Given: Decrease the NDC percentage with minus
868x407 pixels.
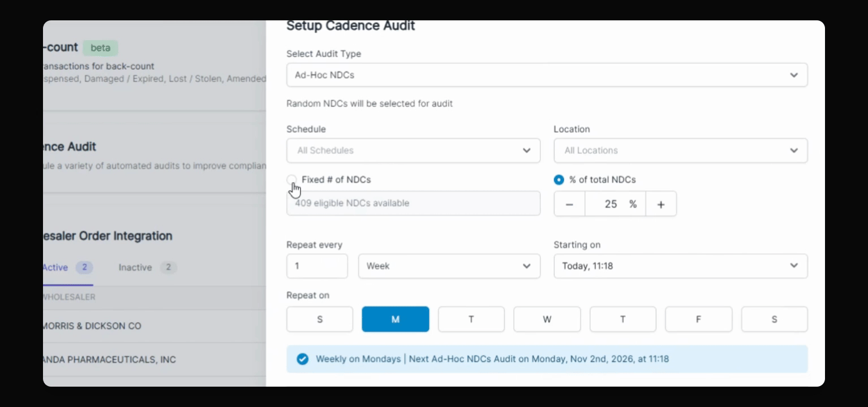Looking at the screenshot, I should 569,204.
